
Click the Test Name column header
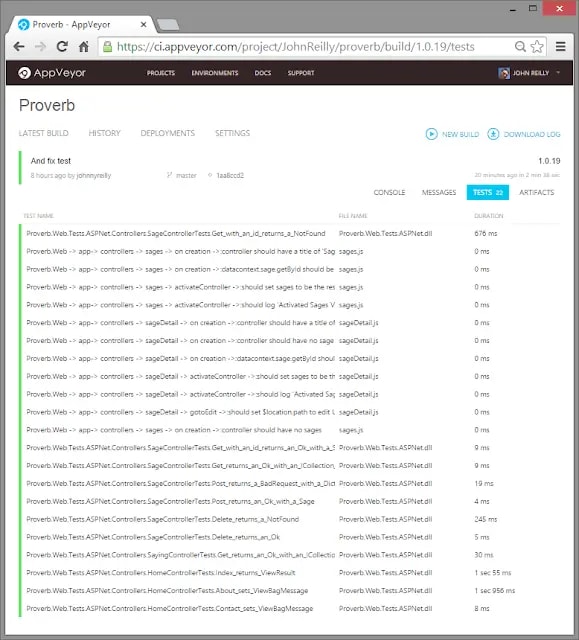point(38,216)
